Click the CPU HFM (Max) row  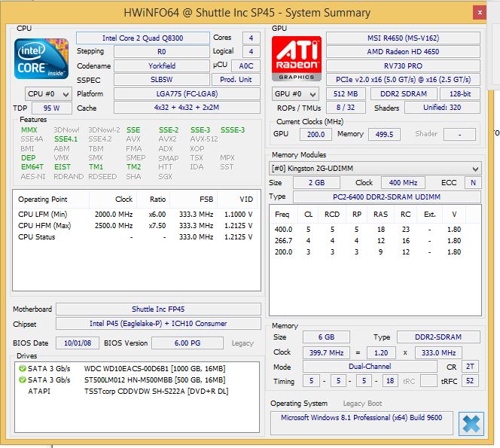(x=136, y=225)
